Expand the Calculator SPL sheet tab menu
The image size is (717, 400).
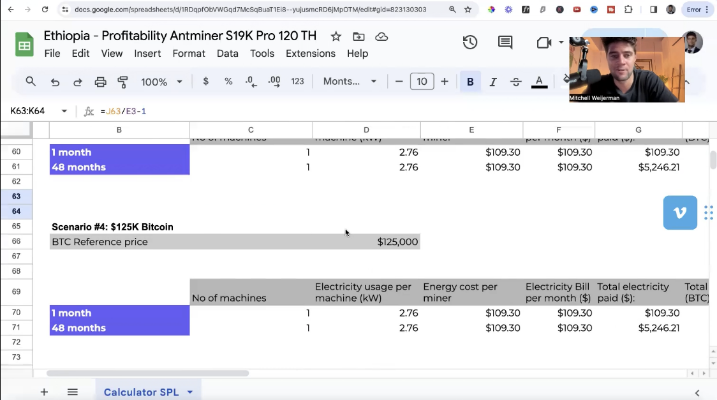coord(189,392)
